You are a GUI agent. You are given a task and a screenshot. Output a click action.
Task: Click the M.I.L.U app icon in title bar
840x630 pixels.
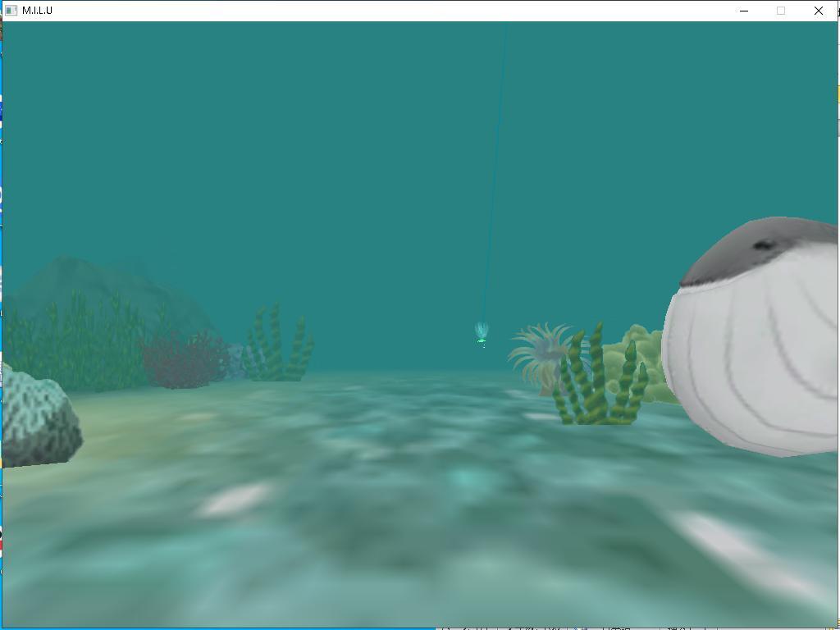(11, 11)
